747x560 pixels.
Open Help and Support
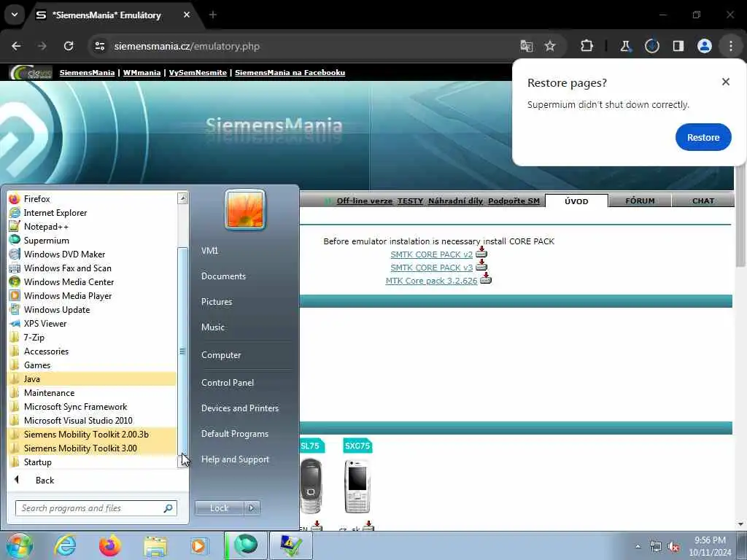pyautogui.click(x=235, y=459)
